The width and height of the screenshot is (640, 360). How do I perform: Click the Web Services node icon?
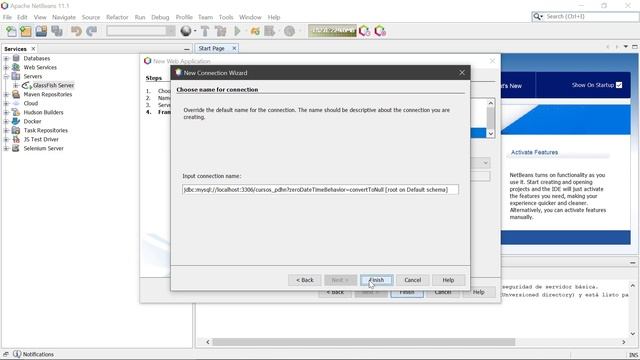point(16,67)
